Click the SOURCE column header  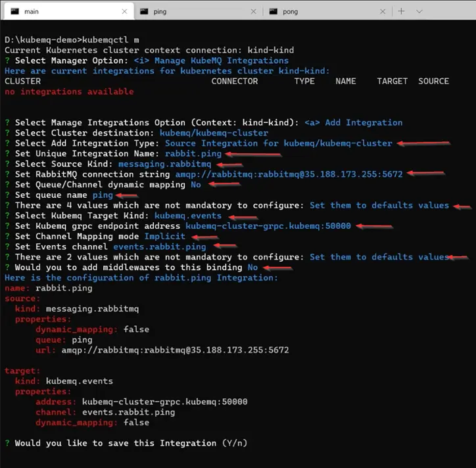pyautogui.click(x=433, y=81)
